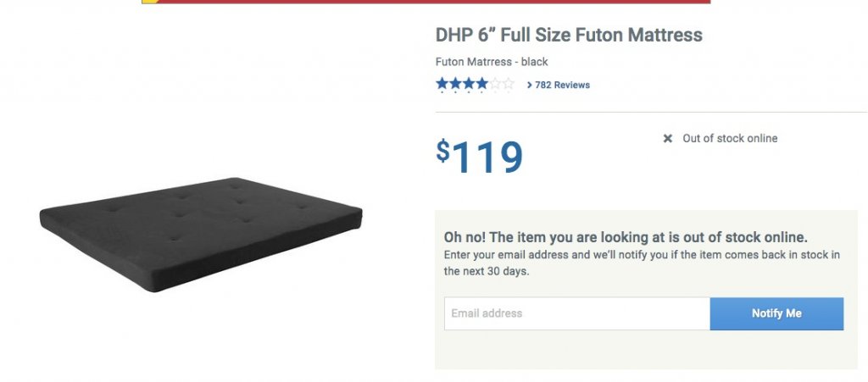Focus the Email address input field
This screenshot has width=868, height=382.
tap(576, 313)
